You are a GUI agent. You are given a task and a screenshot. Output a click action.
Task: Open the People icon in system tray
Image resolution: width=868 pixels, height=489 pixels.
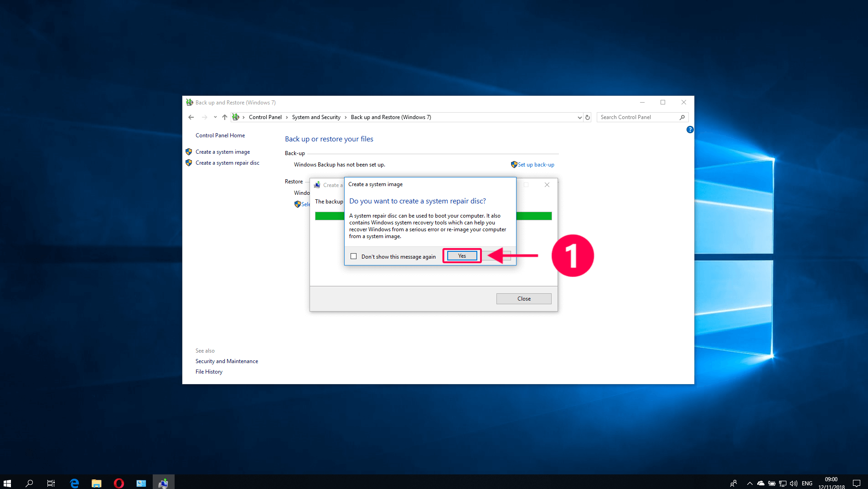[x=734, y=484]
